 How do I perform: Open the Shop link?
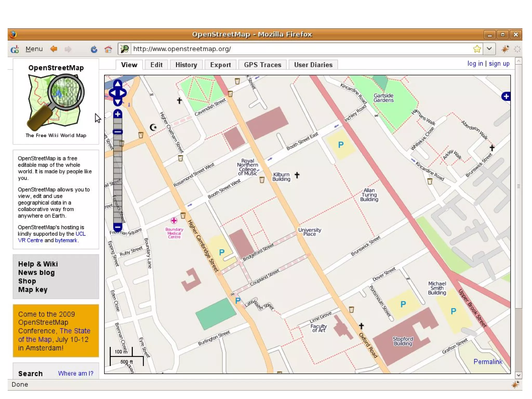27,281
